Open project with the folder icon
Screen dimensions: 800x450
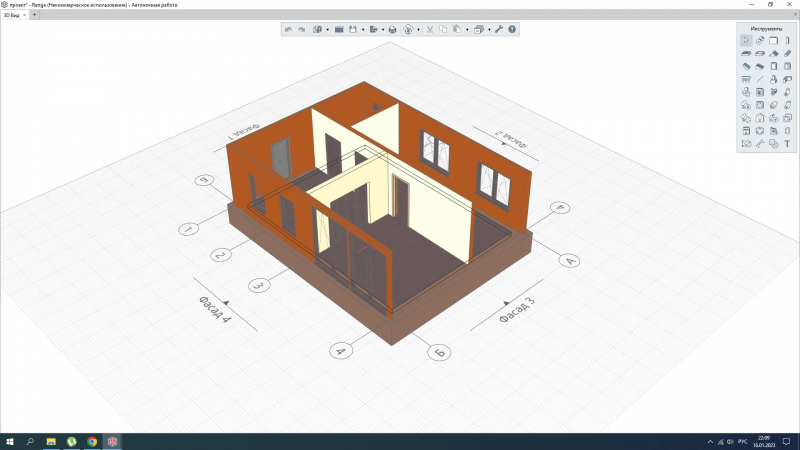point(339,30)
